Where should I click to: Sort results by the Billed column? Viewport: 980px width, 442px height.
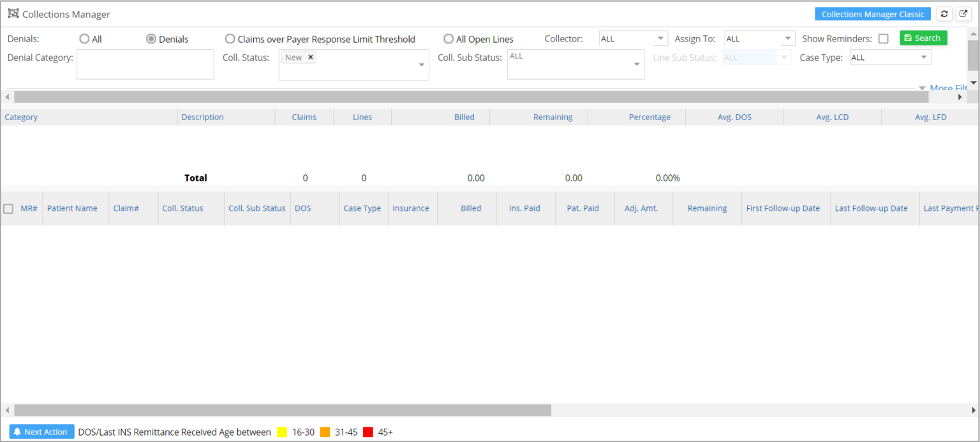(x=471, y=208)
